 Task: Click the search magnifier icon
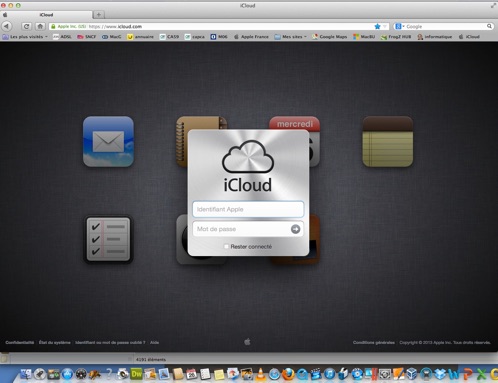point(489,26)
